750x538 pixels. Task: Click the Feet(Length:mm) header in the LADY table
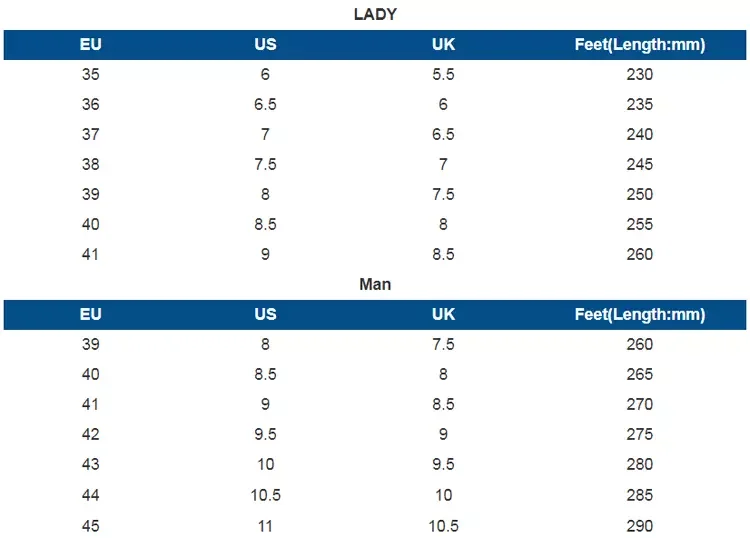[640, 44]
